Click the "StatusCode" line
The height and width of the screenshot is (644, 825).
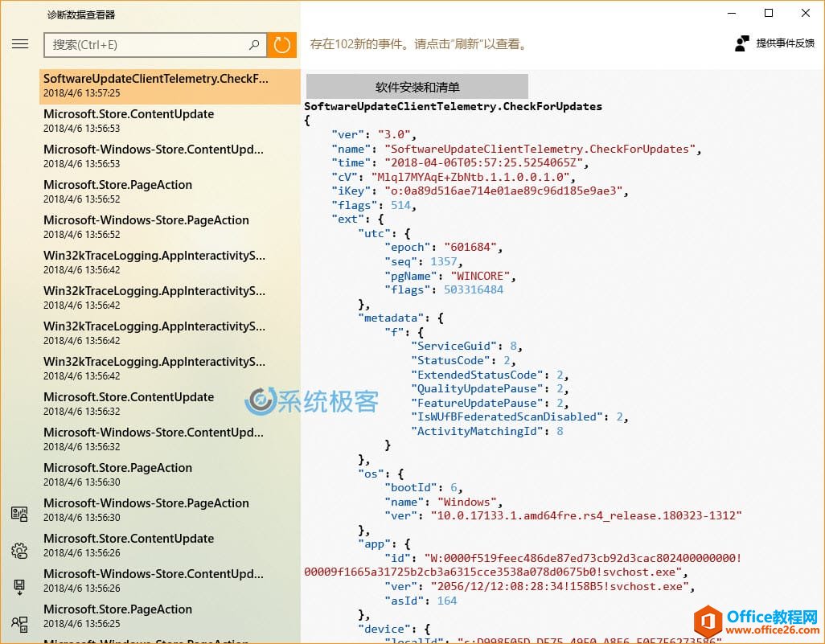pos(463,360)
